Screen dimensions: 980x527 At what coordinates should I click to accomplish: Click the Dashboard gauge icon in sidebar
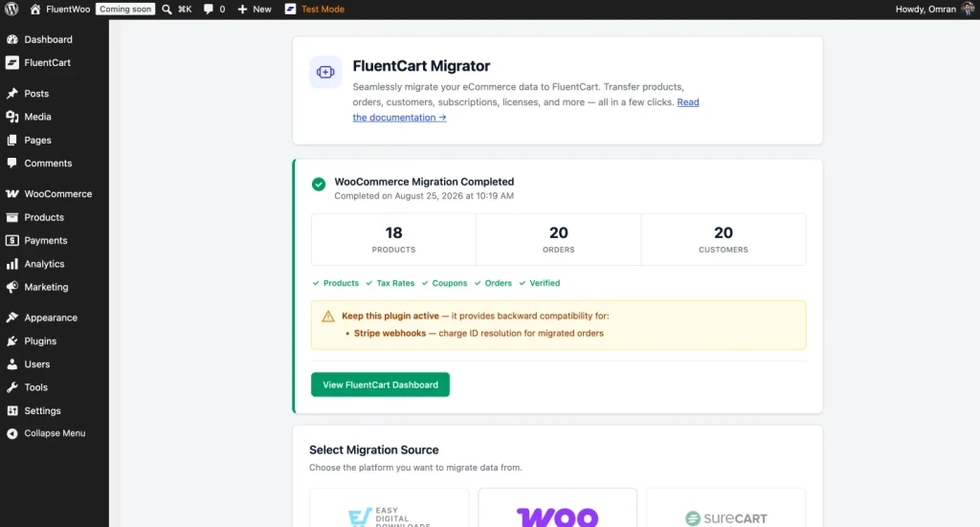click(11, 39)
